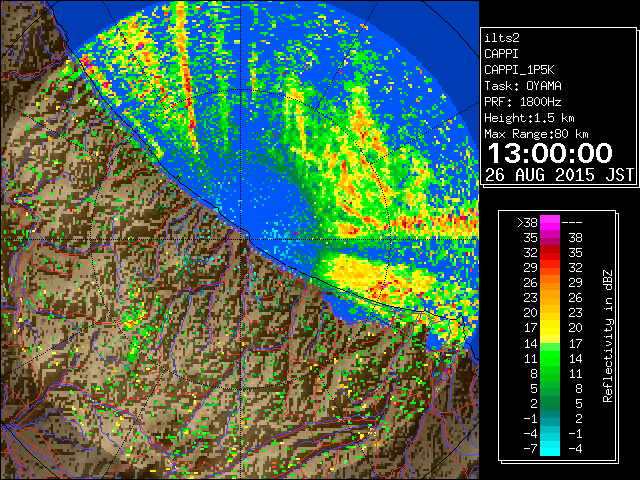The height and width of the screenshot is (480, 640).
Task: Click the 'Reflectivity in dBZ' axis label
Action: (608, 336)
